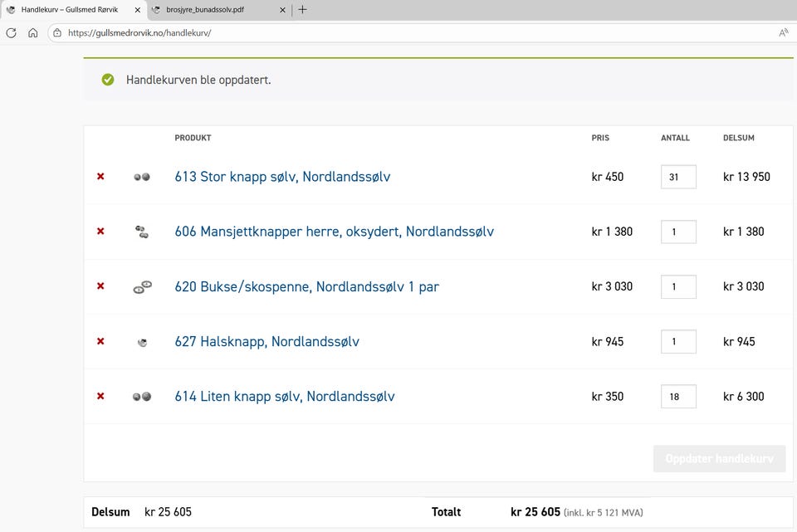Viewport: 797px width, 532px height.
Task: Reload the page with refresh icon
Action: coord(11,33)
